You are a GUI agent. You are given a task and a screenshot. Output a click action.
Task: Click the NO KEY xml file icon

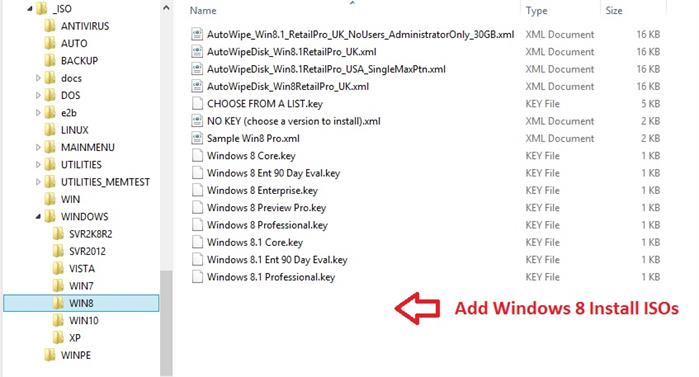(x=197, y=121)
